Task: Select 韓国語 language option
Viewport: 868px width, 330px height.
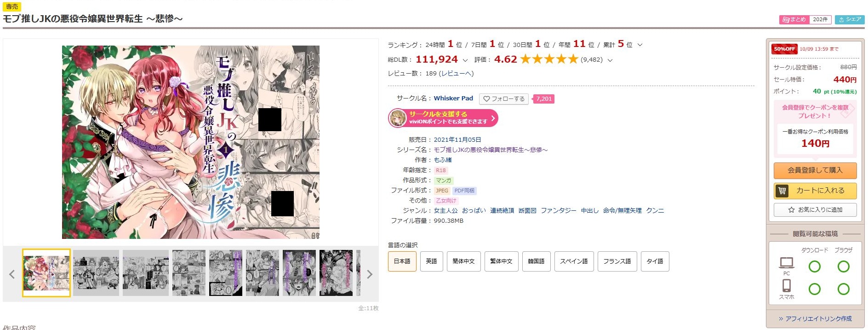Action: tap(536, 261)
